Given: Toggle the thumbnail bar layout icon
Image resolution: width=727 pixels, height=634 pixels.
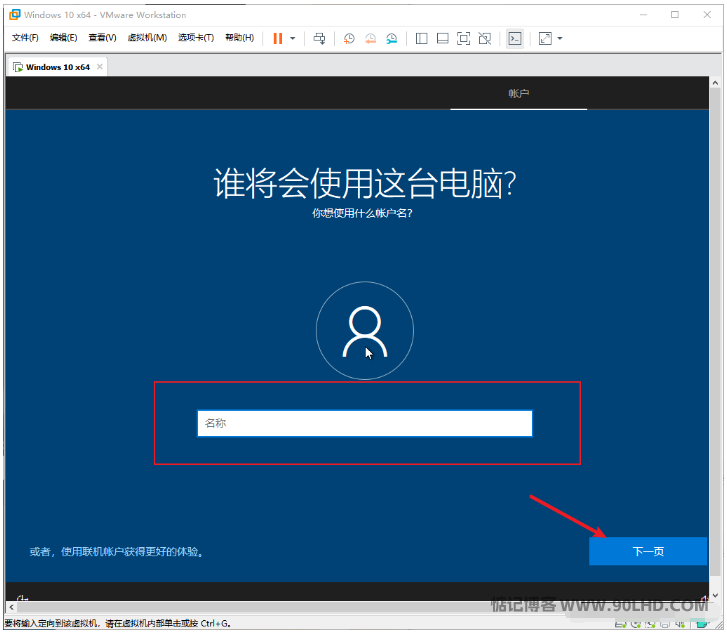Looking at the screenshot, I should [442, 38].
